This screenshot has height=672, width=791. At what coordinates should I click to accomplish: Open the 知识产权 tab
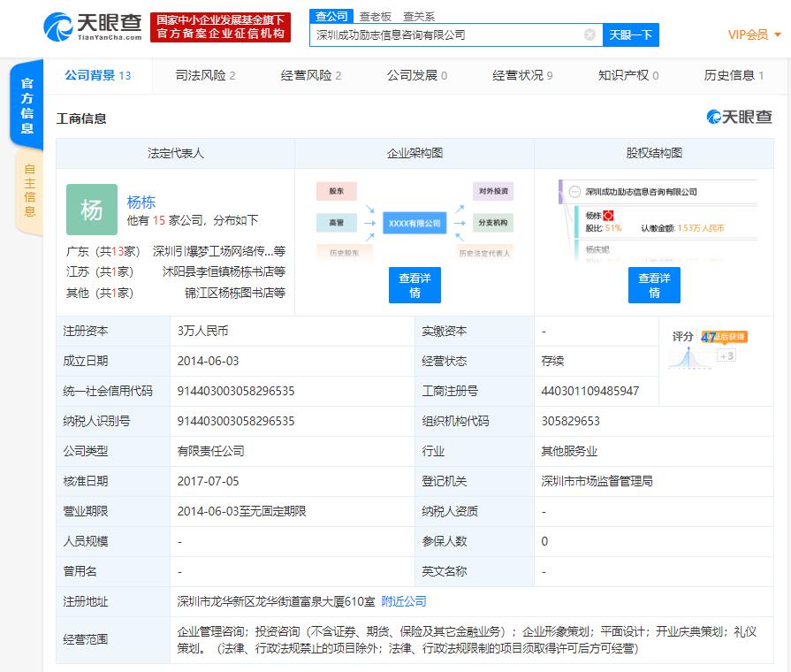627,75
